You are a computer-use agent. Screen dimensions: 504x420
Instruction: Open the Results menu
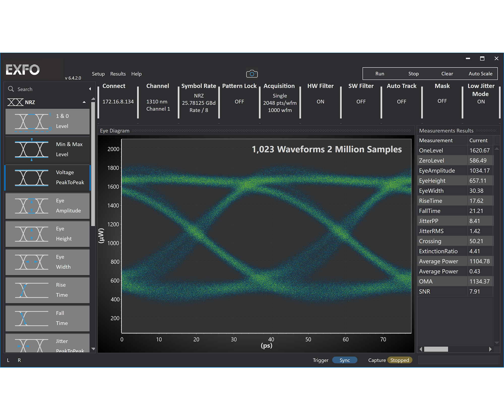coord(118,74)
